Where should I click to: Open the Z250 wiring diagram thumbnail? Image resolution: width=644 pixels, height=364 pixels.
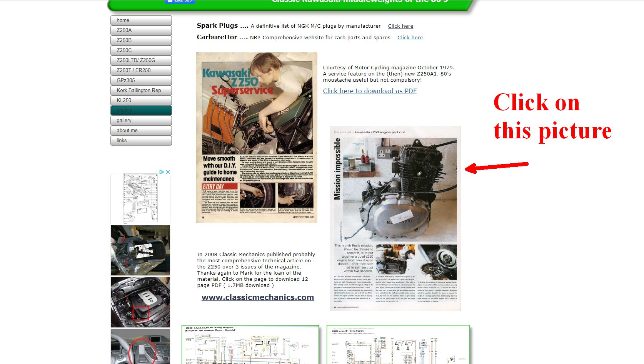tap(250, 344)
